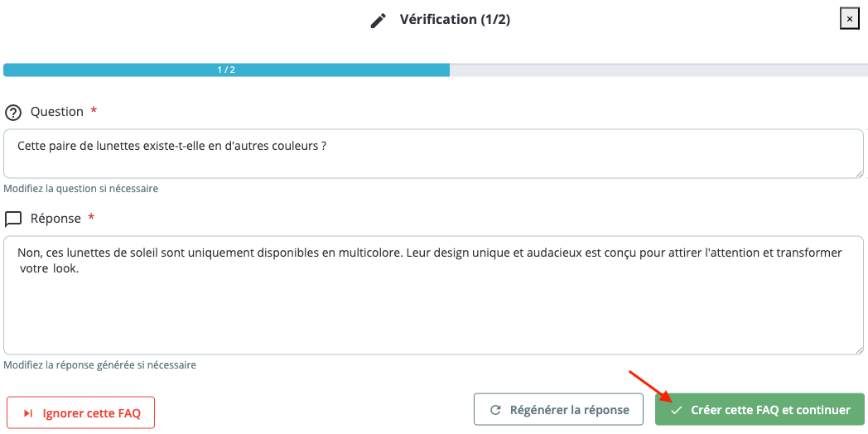
Task: Click the Réponse field label
Action: [55, 219]
